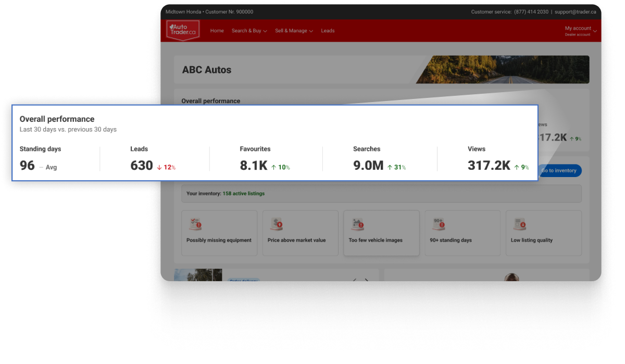The width and height of the screenshot is (625, 364).
Task: Click the green up arrow beside Searches
Action: (x=390, y=167)
